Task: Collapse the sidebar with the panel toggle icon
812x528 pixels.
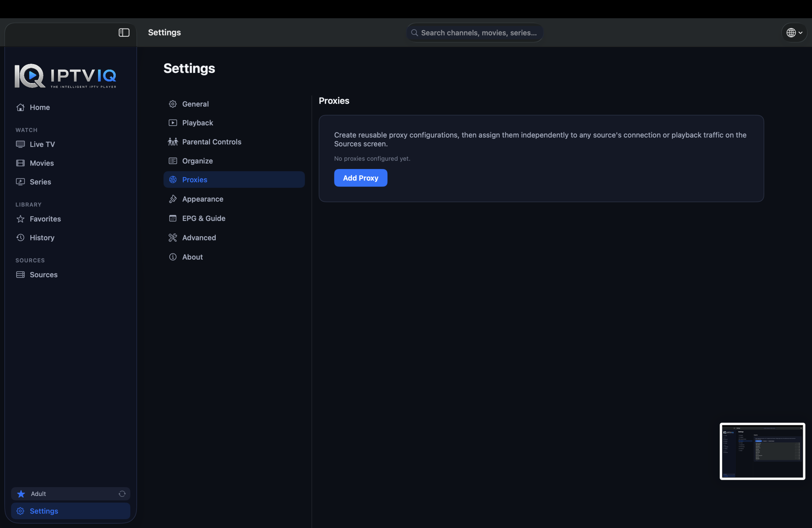Action: [124, 32]
